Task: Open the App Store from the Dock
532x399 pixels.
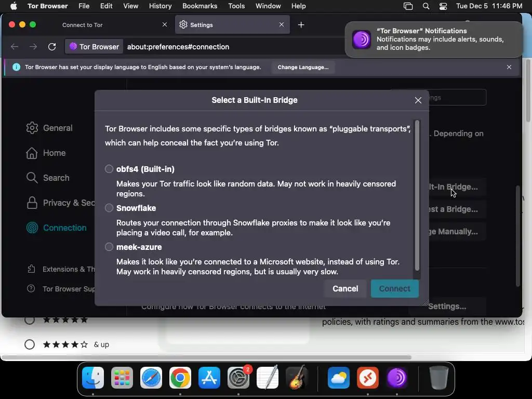Action: click(209, 378)
